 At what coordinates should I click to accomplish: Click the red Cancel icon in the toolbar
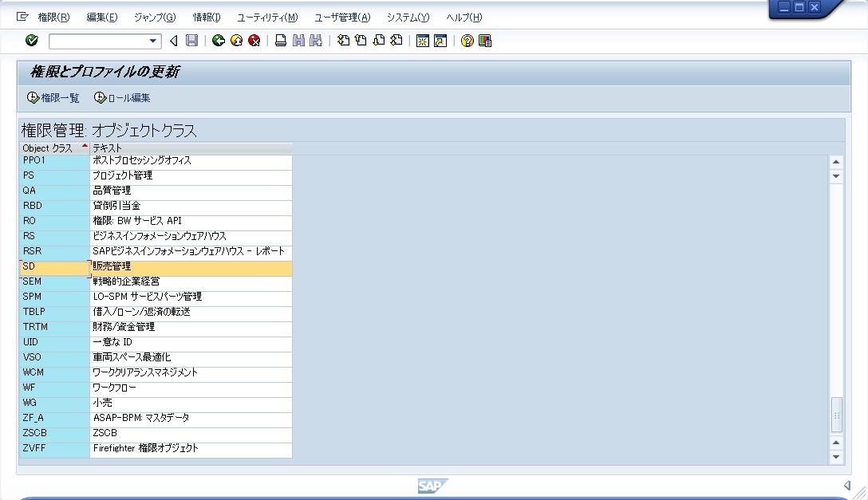(254, 41)
